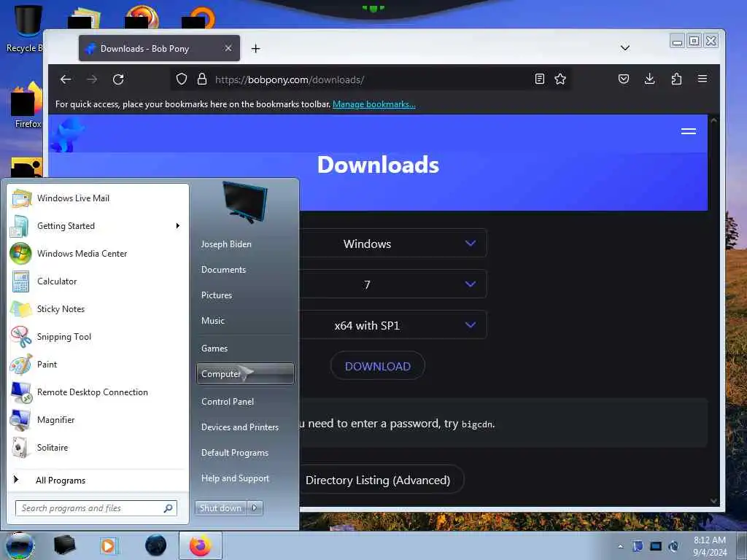
Task: Open Devices and Printers
Action: coord(245,427)
